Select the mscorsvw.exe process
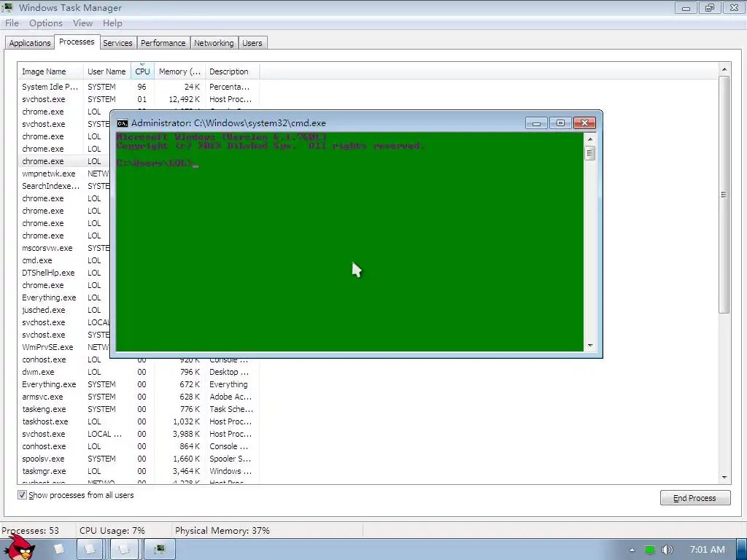Image resolution: width=747 pixels, height=560 pixels. tap(47, 248)
